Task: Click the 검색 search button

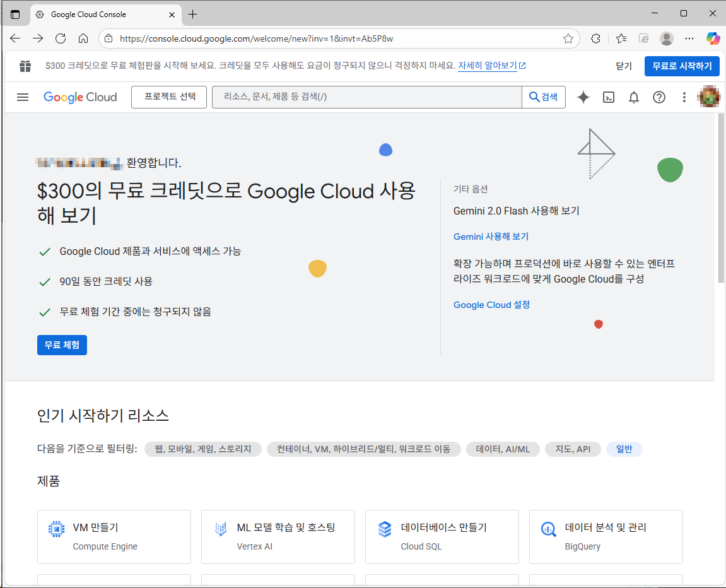Action: [544, 97]
